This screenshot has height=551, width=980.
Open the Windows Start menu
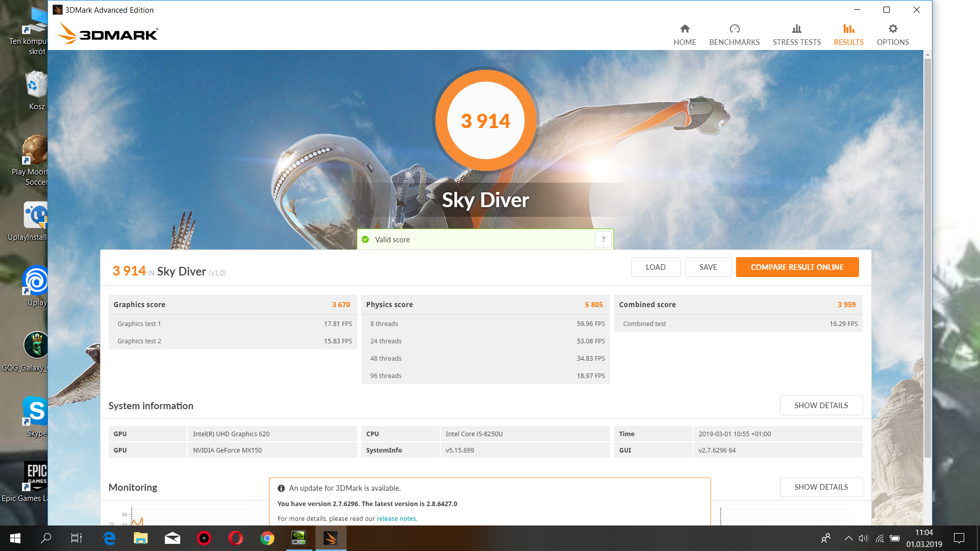(x=15, y=538)
